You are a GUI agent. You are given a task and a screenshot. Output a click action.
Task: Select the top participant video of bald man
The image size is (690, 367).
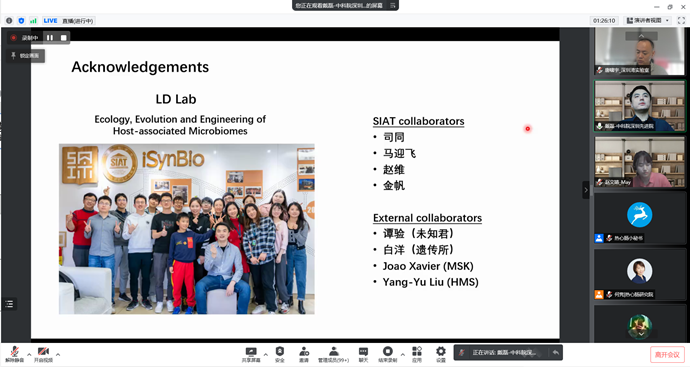click(639, 52)
